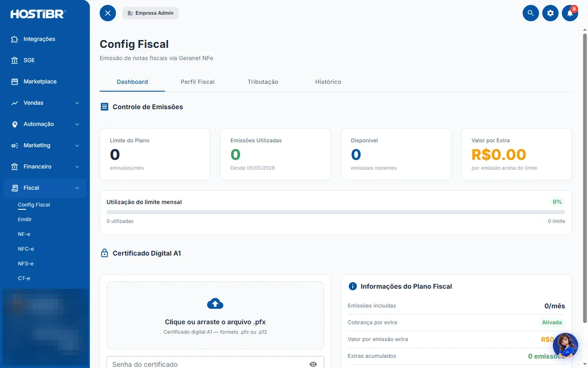Click the Desde 05/05/2026 text
This screenshot has height=368, width=588.
[x=253, y=168]
